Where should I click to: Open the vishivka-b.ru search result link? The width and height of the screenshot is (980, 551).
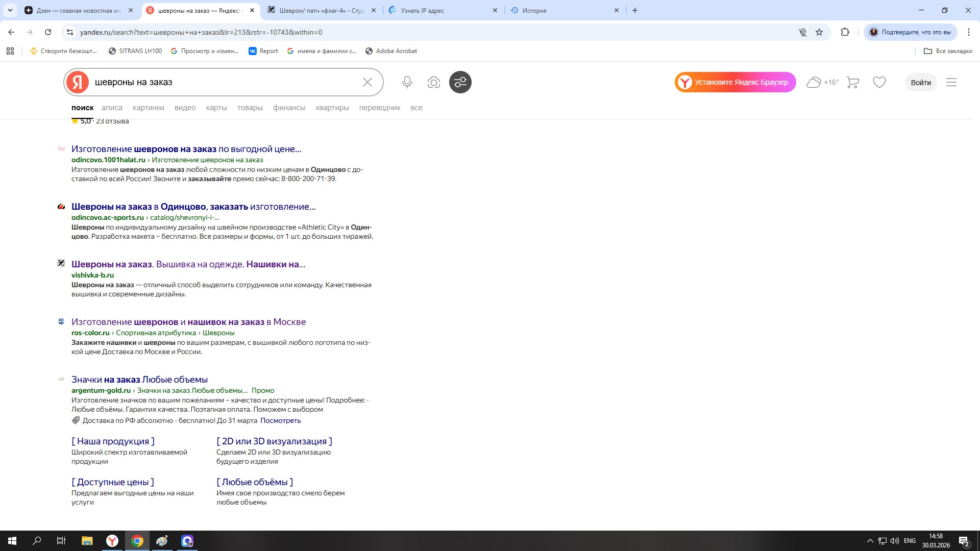click(188, 264)
